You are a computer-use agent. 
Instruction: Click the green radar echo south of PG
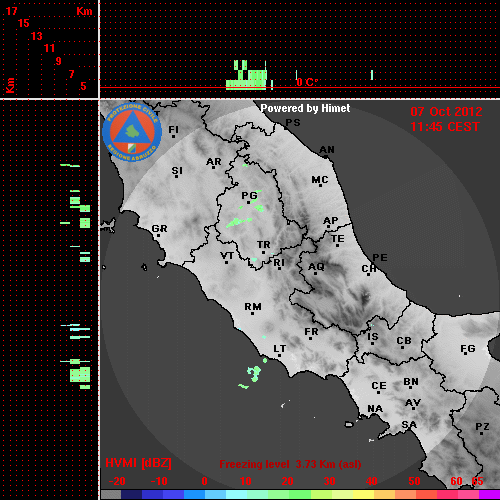(x=239, y=222)
